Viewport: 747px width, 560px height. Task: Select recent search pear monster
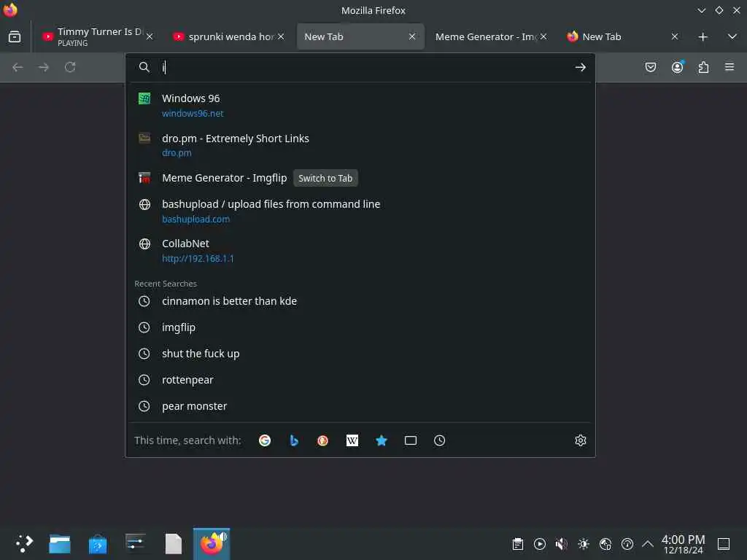(x=360, y=405)
